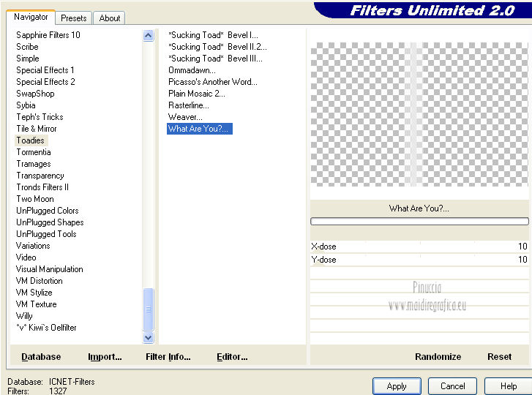Image resolution: width=532 pixels, height=395 pixels.
Task: Open the Presets tab
Action: (74, 18)
